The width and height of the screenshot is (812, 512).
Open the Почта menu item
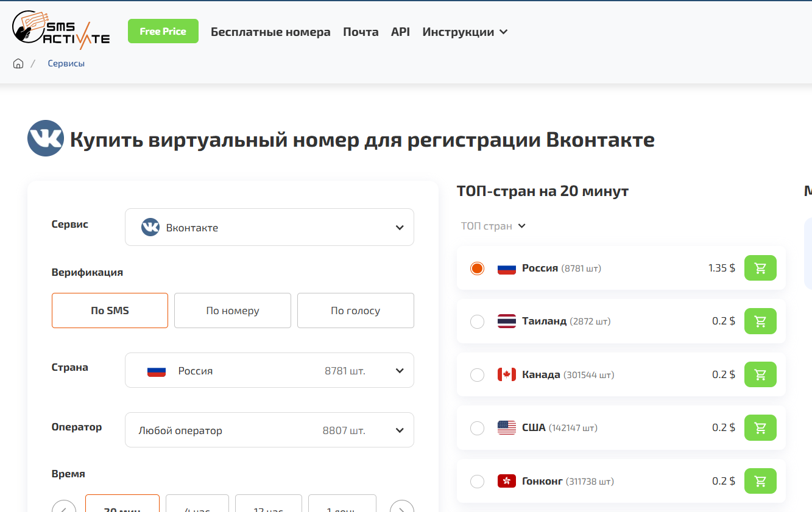pyautogui.click(x=361, y=32)
